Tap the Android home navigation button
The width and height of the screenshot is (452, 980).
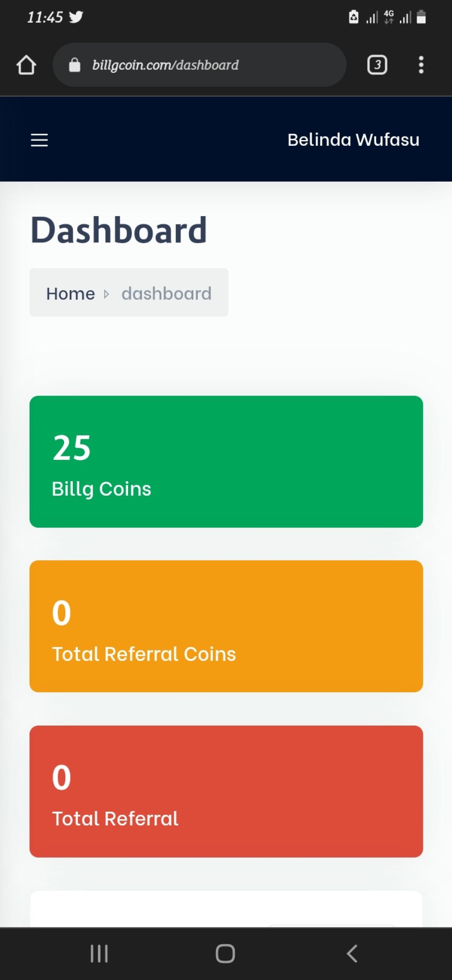(225, 953)
